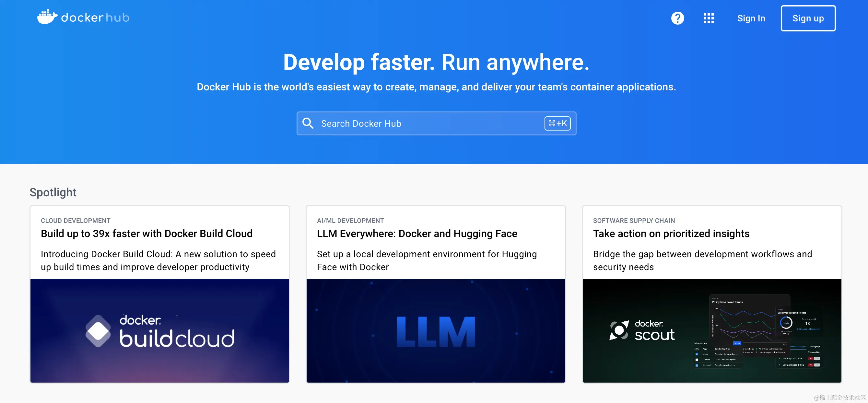Screen dimensions: 868x403
Task: Click Sign In in header
Action: [751, 18]
